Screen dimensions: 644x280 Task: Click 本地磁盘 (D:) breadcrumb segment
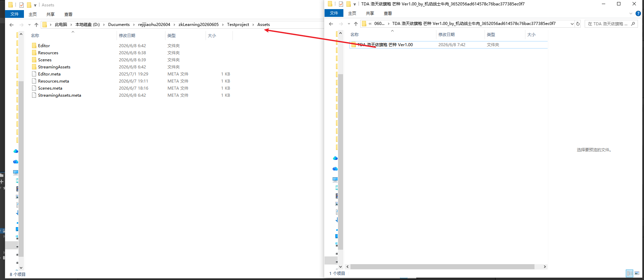point(88,25)
